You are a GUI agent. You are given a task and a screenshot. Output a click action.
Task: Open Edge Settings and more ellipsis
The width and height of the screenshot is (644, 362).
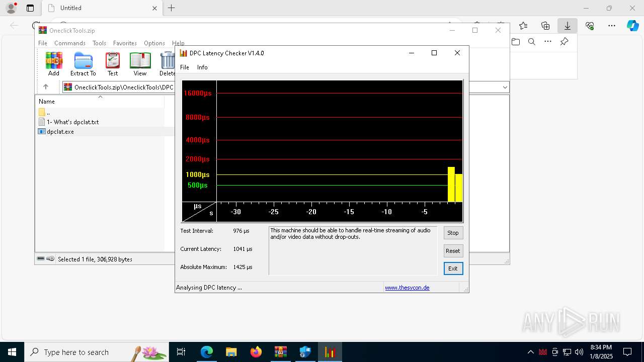612,26
